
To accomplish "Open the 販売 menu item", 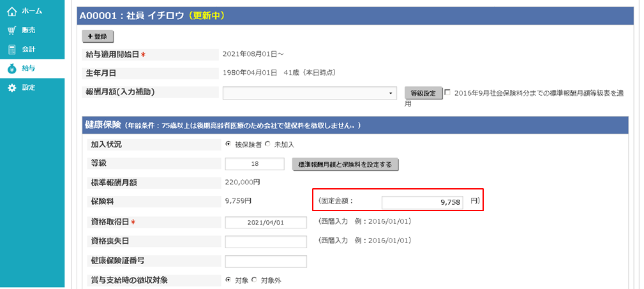I will point(29,30).
